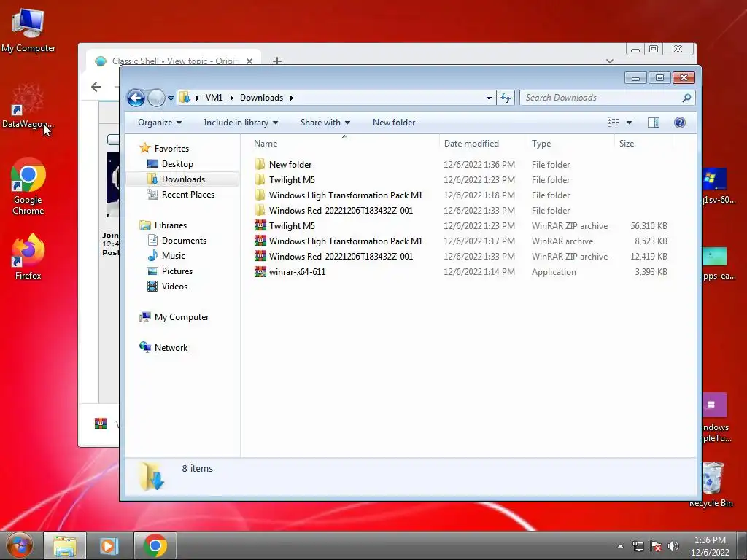Select the New folder item icon

[260, 164]
